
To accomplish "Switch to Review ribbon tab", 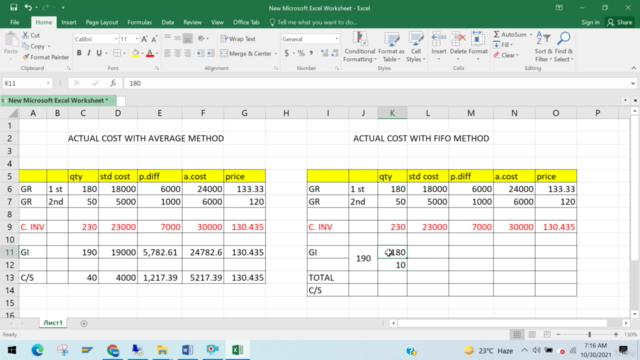I will [x=192, y=22].
